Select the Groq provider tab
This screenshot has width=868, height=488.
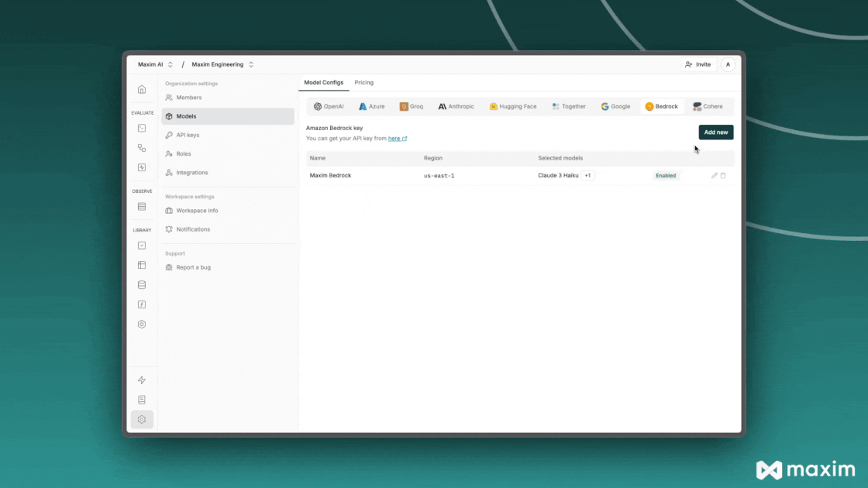tap(412, 106)
